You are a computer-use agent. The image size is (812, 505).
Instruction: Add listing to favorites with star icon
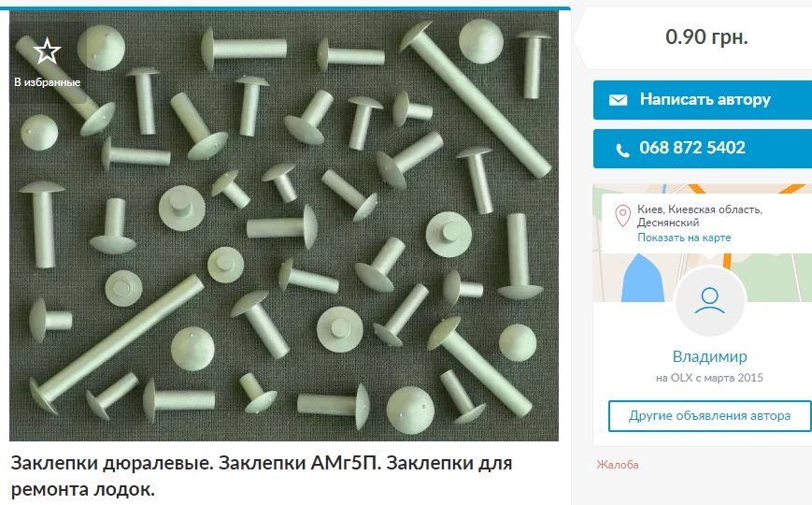47,50
